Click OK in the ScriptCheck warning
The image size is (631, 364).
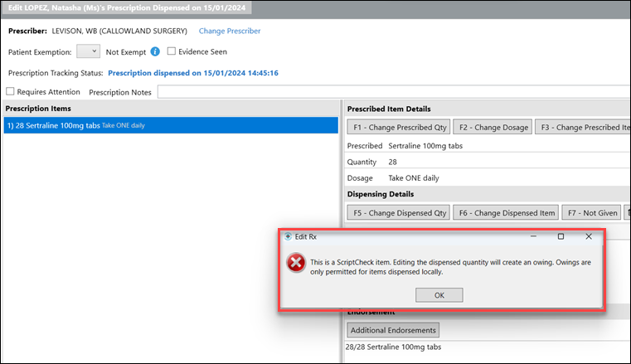pyautogui.click(x=439, y=295)
